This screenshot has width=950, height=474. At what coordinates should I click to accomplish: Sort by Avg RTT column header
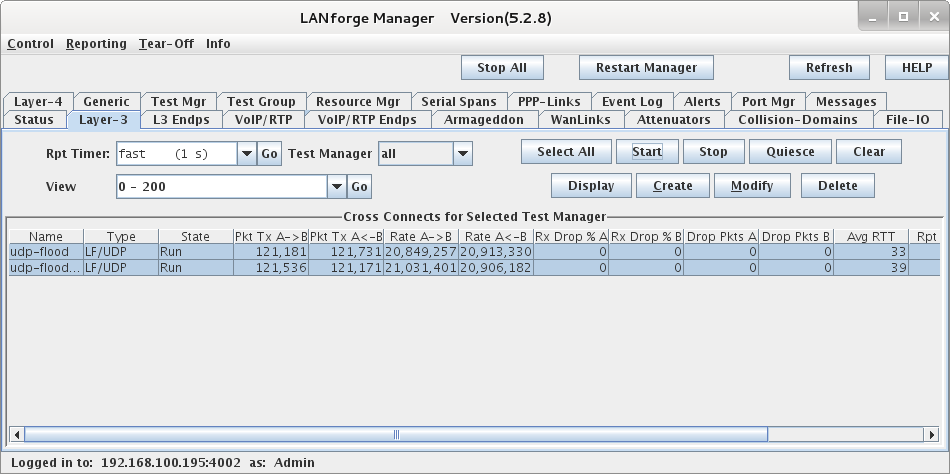point(871,236)
